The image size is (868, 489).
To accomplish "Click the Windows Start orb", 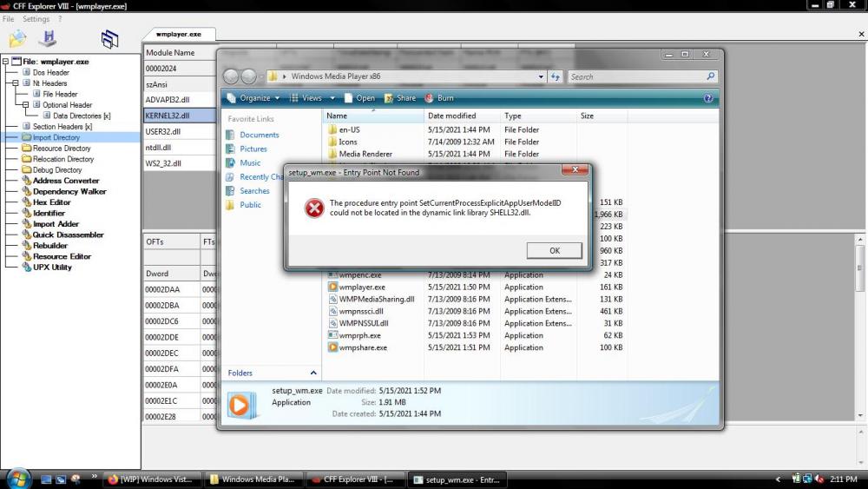I will pyautogui.click(x=18, y=479).
